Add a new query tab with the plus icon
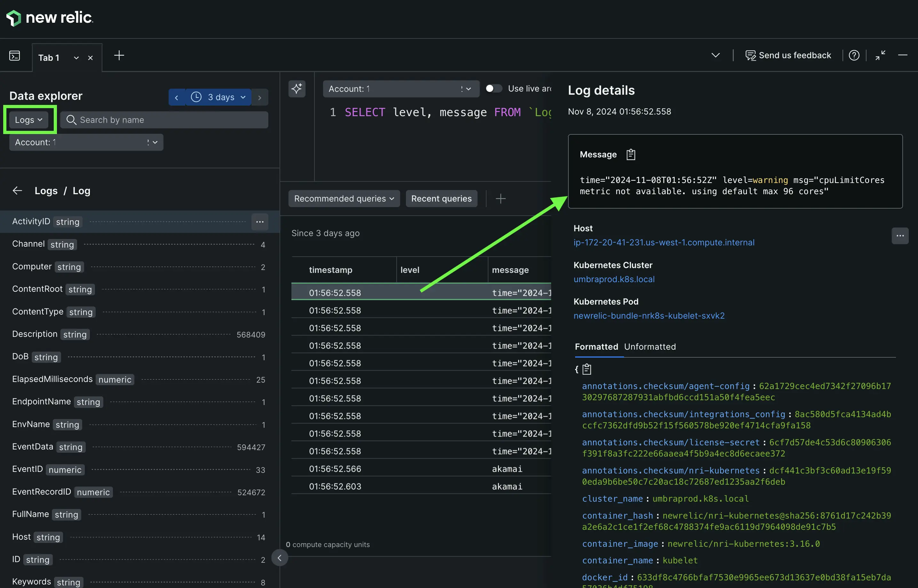Viewport: 918px width, 588px height. click(119, 55)
